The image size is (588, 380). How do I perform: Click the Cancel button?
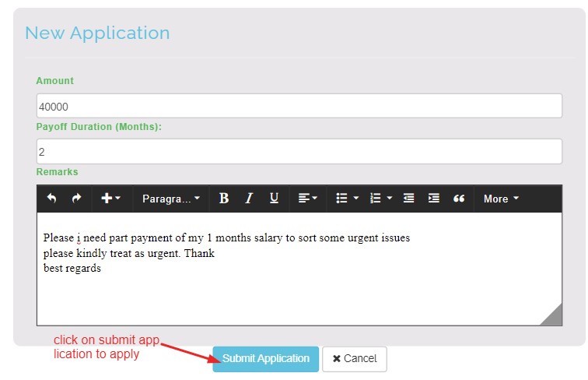[x=355, y=359]
